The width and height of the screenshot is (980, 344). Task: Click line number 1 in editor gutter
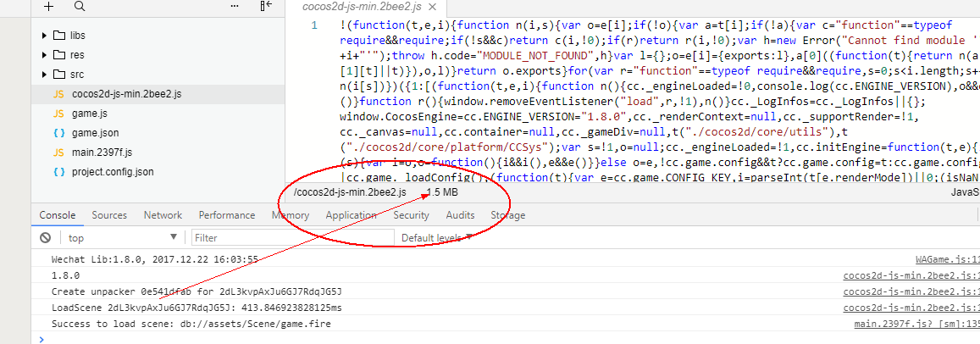[314, 25]
